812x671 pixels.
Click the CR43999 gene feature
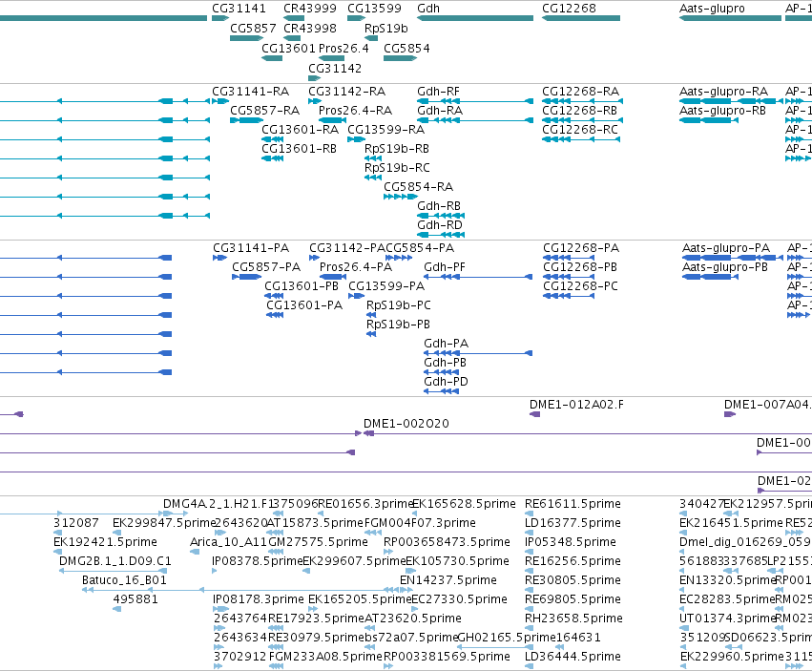pos(294,18)
